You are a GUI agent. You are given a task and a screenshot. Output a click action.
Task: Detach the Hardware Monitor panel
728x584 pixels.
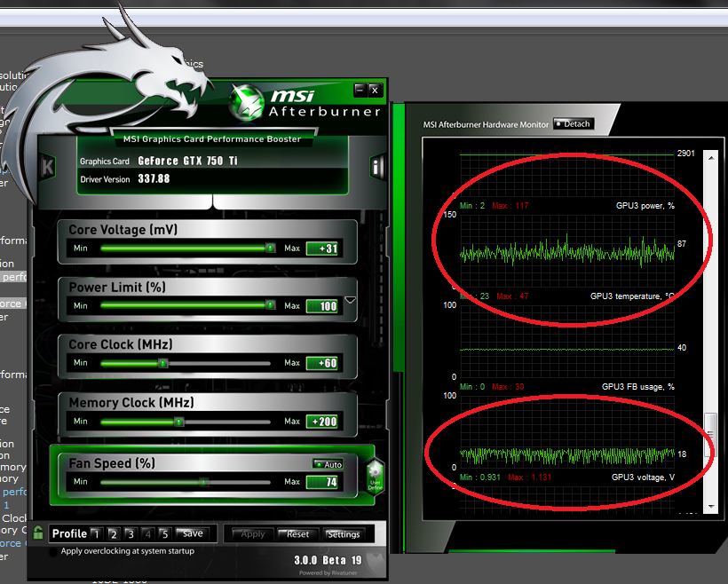click(x=574, y=124)
